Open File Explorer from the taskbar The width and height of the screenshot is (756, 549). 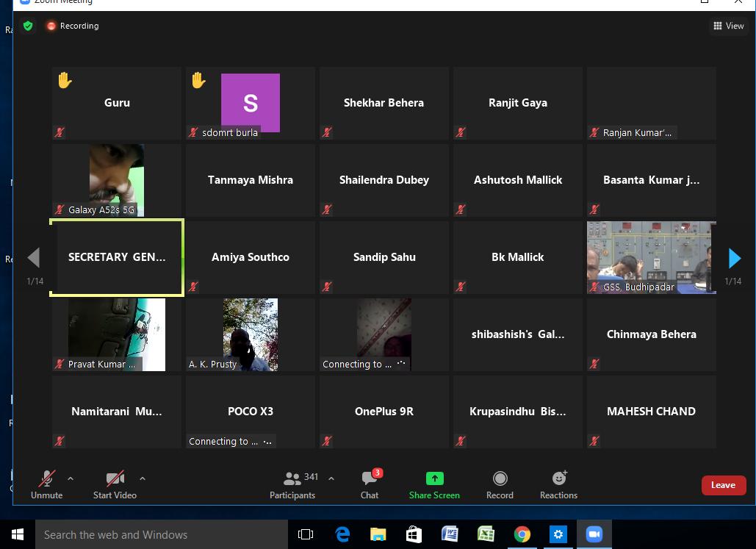(x=378, y=534)
